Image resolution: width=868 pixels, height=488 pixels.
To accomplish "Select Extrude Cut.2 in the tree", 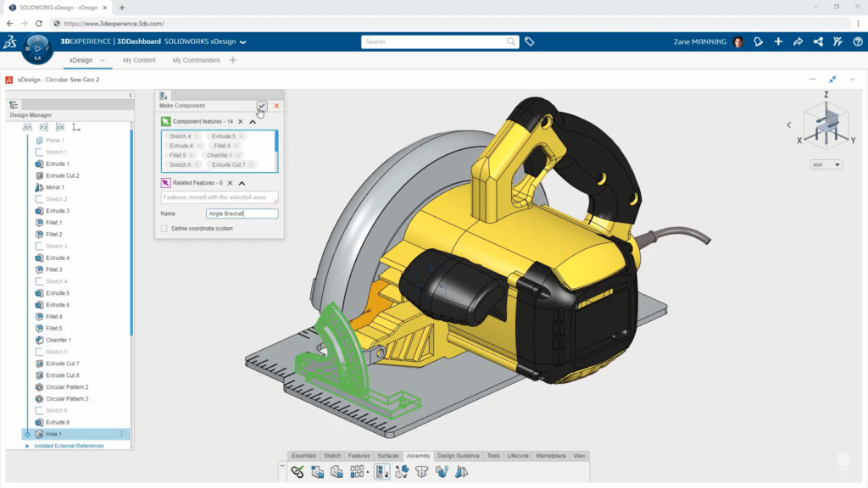I will pyautogui.click(x=62, y=175).
